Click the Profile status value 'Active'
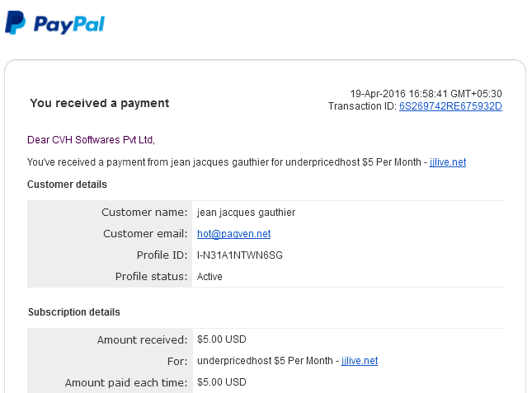 [x=210, y=277]
